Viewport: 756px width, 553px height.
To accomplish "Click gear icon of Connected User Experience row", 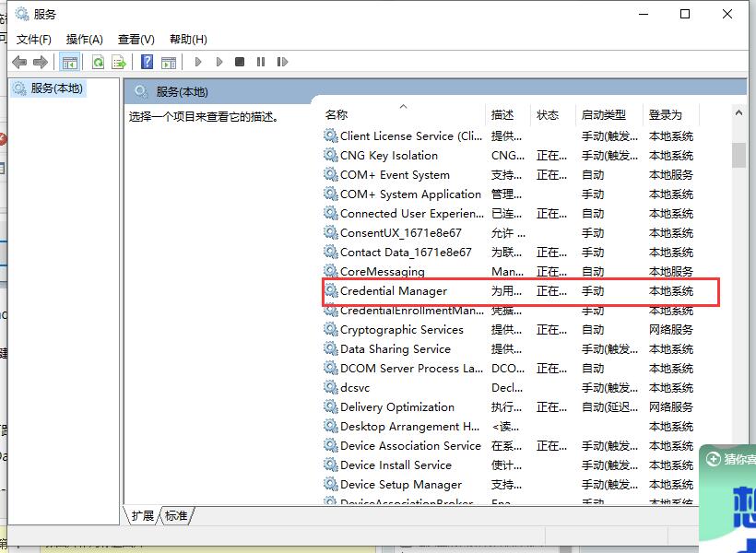I will pyautogui.click(x=330, y=213).
